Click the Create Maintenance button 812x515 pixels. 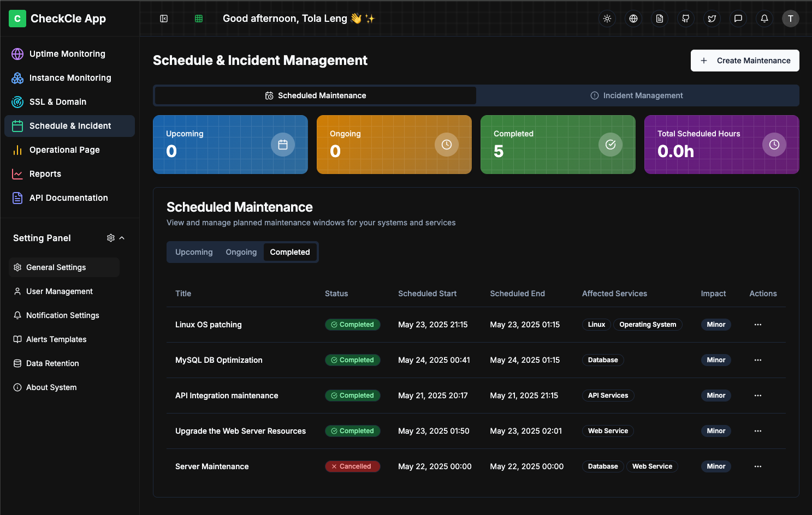[x=744, y=61]
